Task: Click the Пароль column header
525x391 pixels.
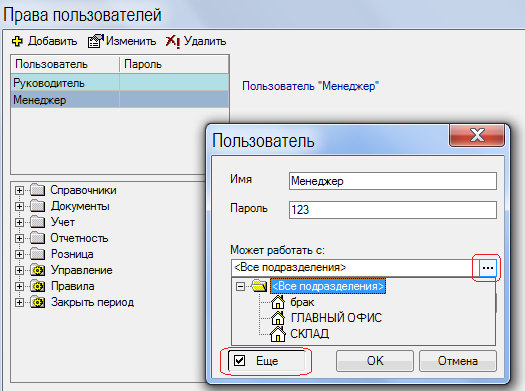Action: [174, 64]
